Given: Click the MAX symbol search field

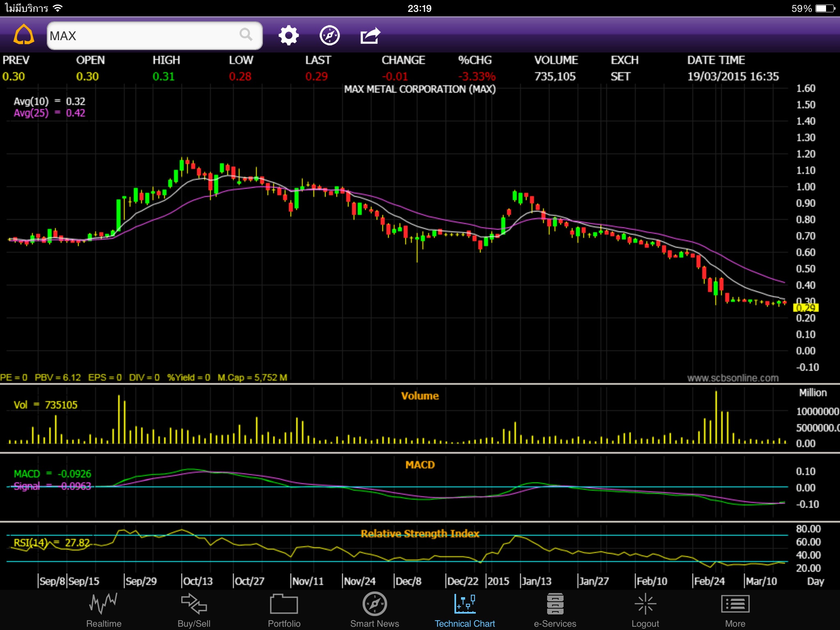Looking at the screenshot, I should [155, 36].
